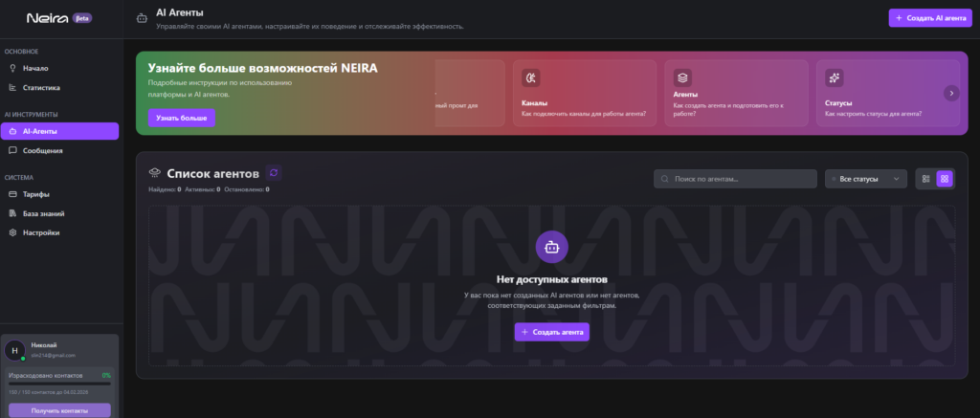Click the robot icon beside AI-Агенты
This screenshot has height=418, width=980.
tap(12, 131)
